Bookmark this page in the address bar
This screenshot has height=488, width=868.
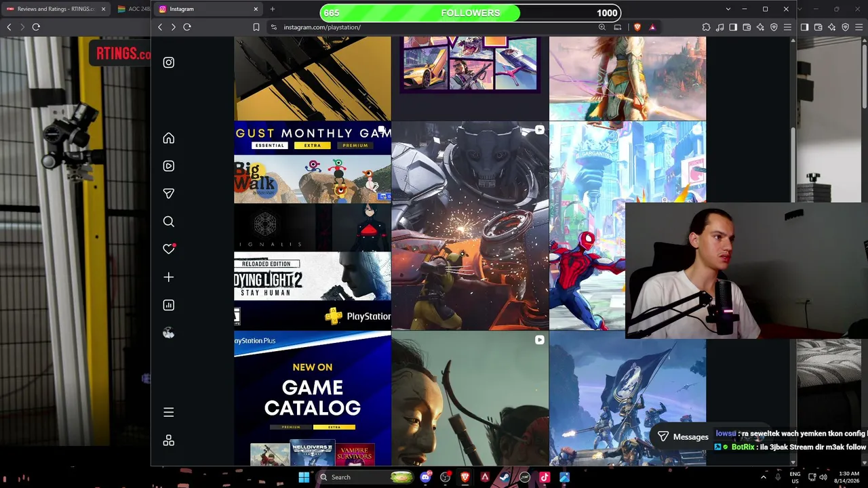(256, 27)
